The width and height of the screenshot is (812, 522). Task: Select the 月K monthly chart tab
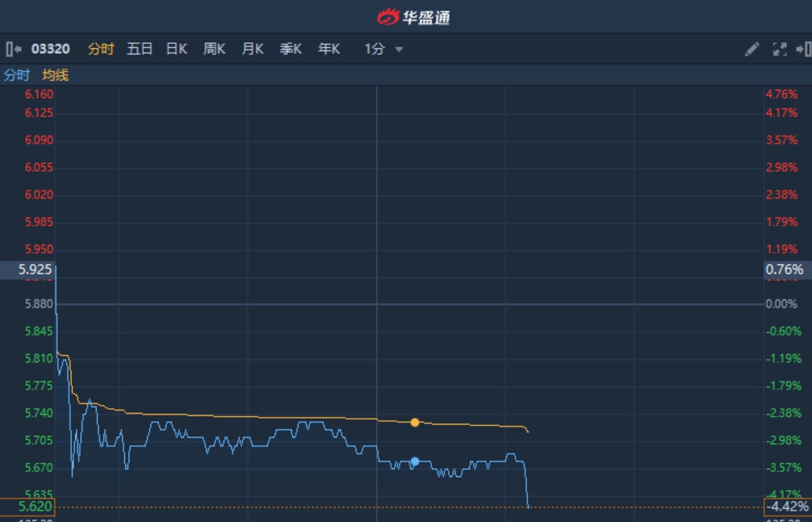[x=252, y=50]
